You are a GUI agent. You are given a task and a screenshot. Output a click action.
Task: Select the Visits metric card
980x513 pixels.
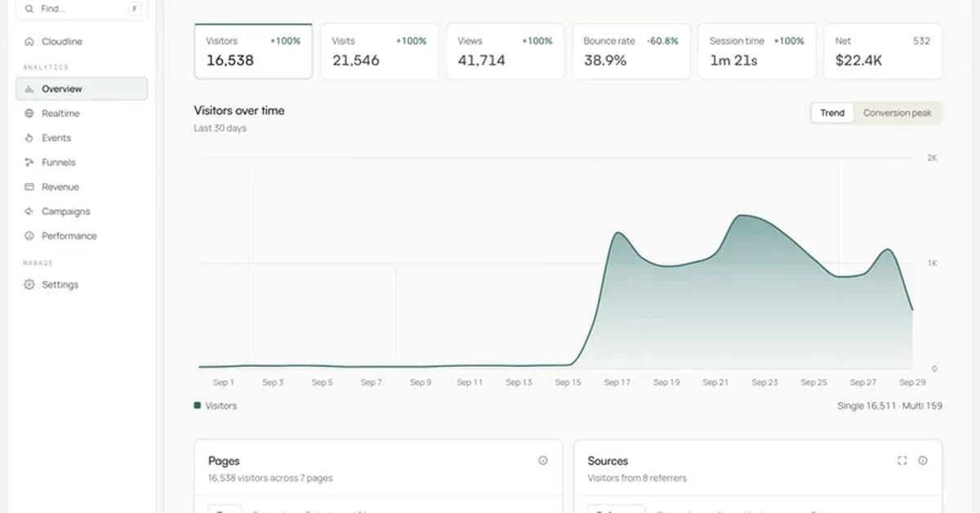click(379, 51)
